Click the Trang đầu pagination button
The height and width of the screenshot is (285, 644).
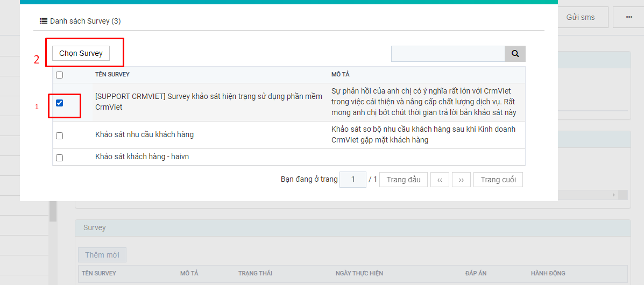pos(404,180)
